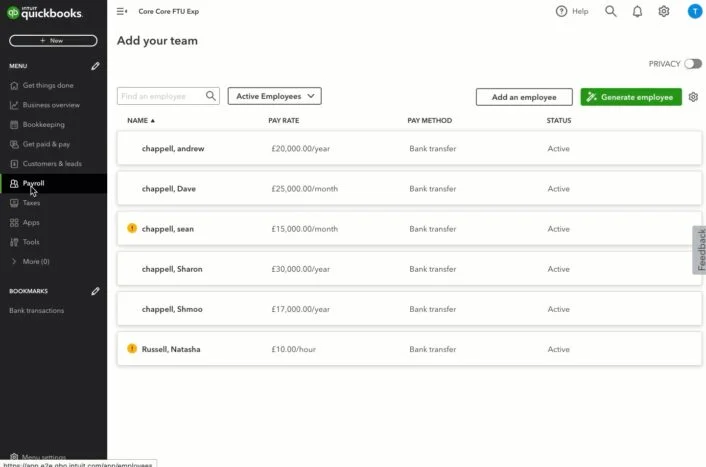Click Bank transfer in chappell, Dave row
The width and height of the screenshot is (706, 467).
click(433, 188)
